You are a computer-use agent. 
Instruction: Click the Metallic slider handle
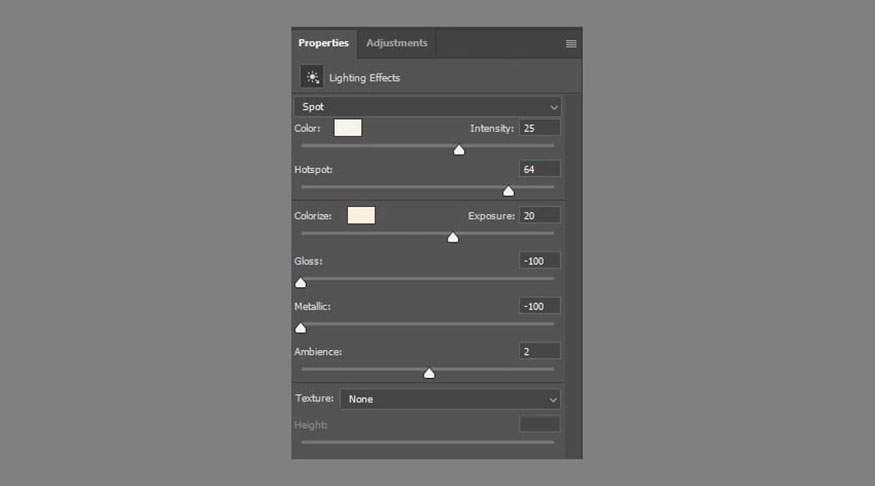coord(300,328)
